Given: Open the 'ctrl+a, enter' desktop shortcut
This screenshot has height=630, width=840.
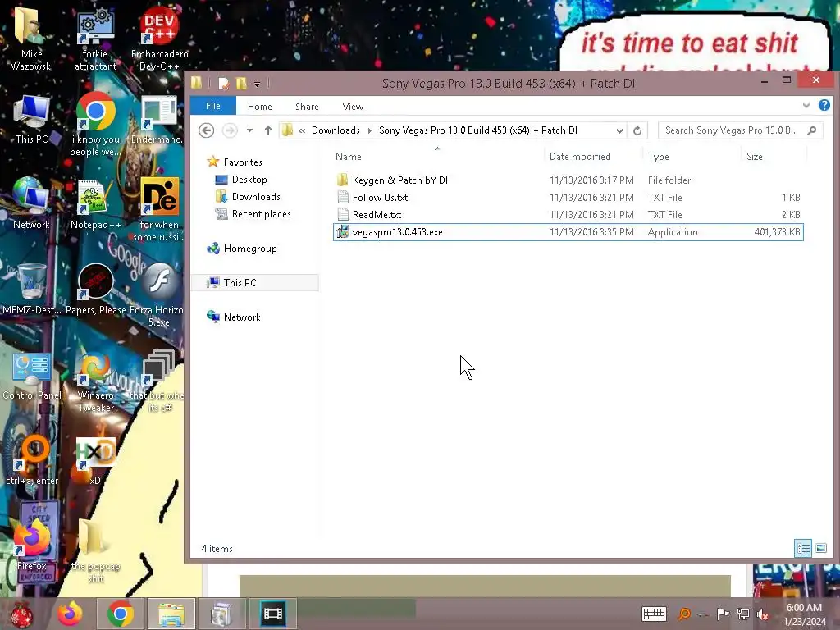Looking at the screenshot, I should pyautogui.click(x=31, y=459).
